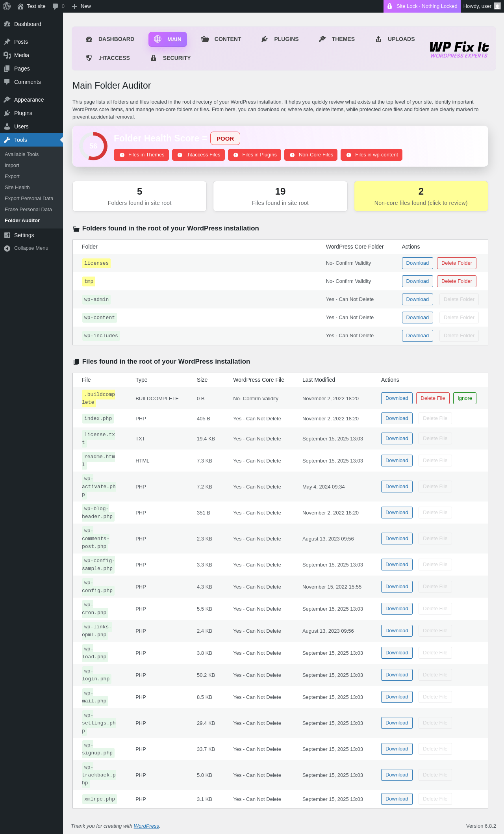Open the Settings icon in sidebar

7,235
